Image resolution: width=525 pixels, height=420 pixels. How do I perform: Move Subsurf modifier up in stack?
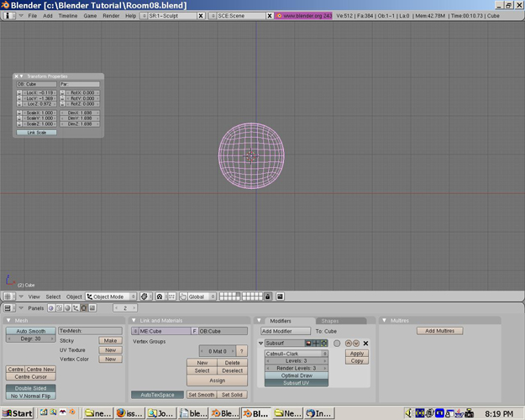pyautogui.click(x=349, y=344)
